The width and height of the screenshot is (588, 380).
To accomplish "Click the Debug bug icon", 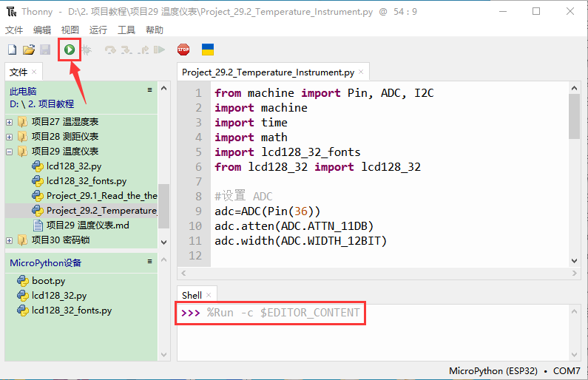I will tap(87, 50).
